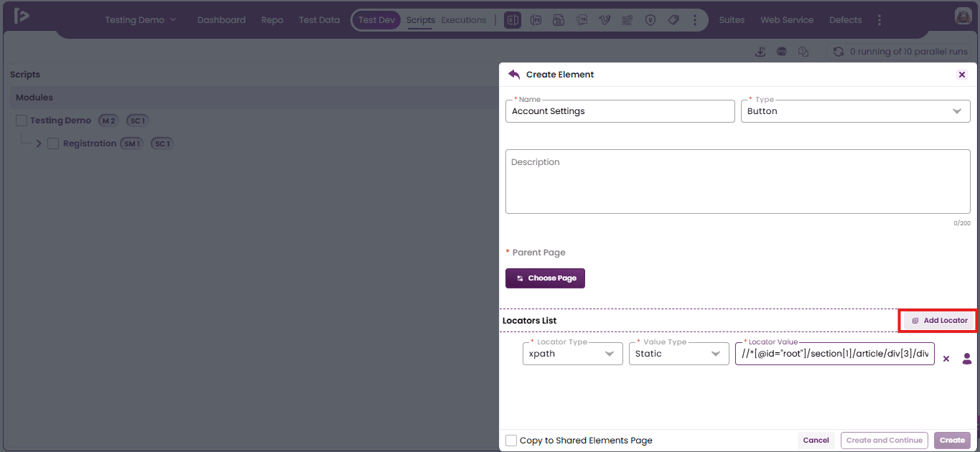Open the Value Type dropdown showing Static
This screenshot has width=980, height=452.
click(x=679, y=354)
